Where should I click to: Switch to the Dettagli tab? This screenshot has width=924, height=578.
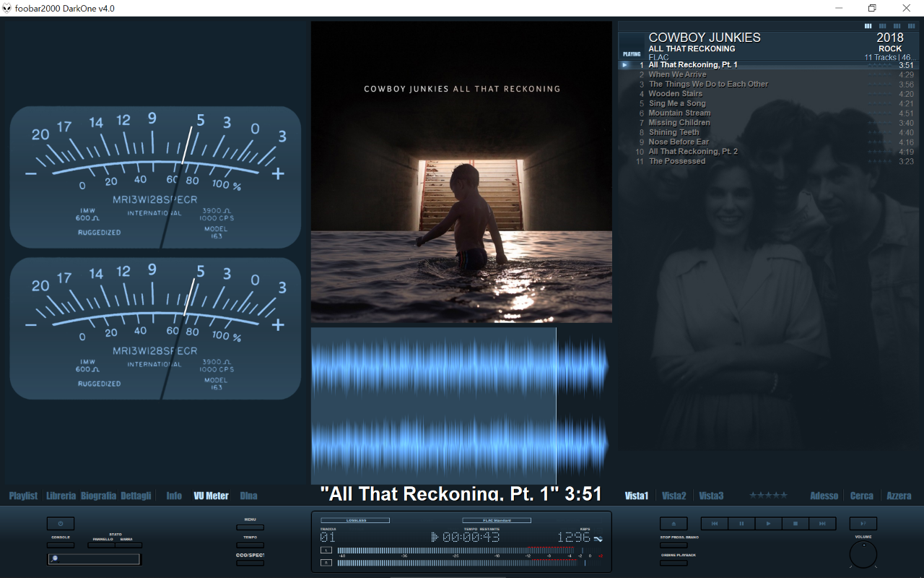(x=136, y=496)
